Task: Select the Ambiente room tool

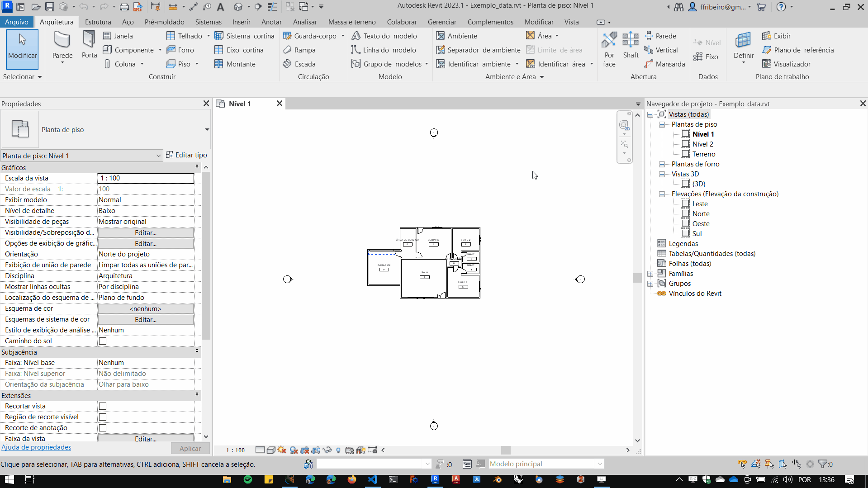Action: [456, 36]
